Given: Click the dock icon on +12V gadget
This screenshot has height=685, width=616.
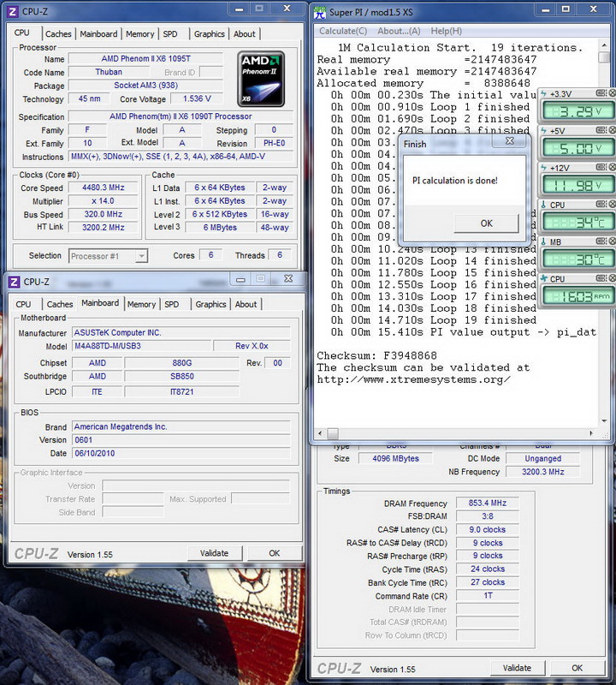Looking at the screenshot, I should pos(601,167).
